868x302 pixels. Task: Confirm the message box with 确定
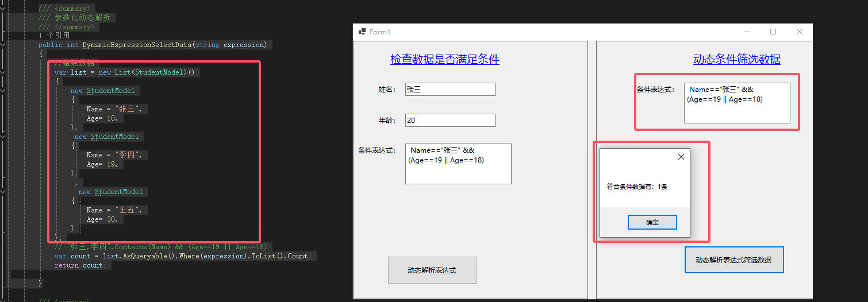[652, 222]
